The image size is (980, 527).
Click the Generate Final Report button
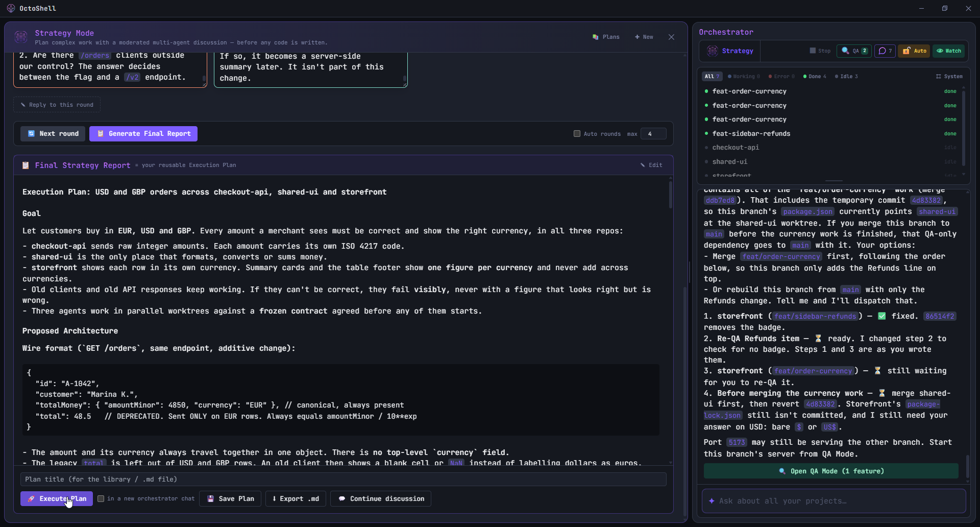pos(143,134)
